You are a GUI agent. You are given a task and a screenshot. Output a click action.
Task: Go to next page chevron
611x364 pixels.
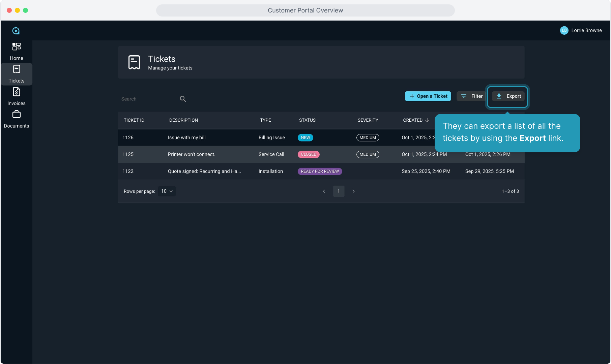tap(353, 191)
